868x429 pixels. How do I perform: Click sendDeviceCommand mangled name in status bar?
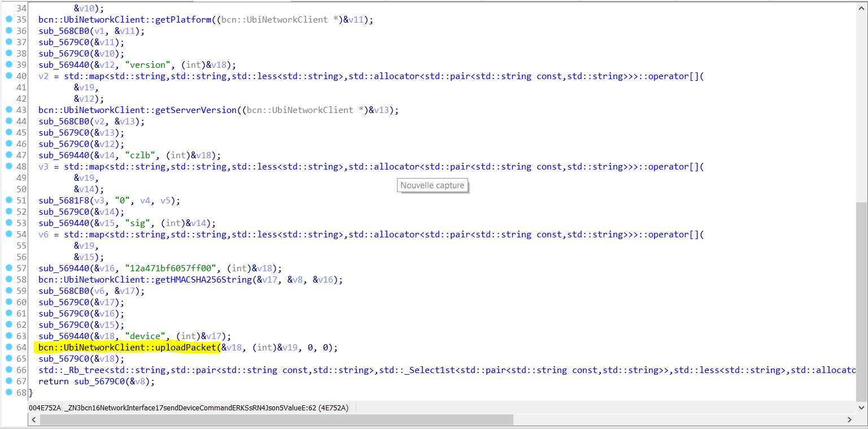point(207,408)
